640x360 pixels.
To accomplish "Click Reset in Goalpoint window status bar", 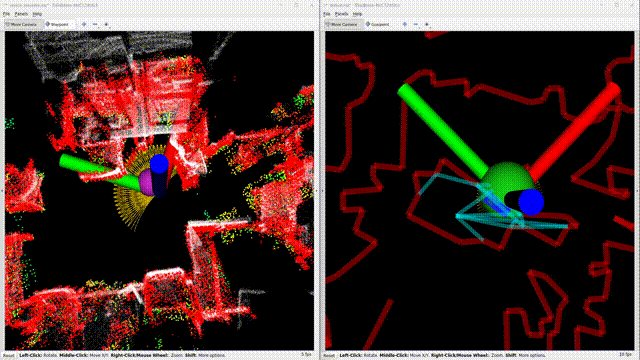I will pyautogui.click(x=329, y=356).
